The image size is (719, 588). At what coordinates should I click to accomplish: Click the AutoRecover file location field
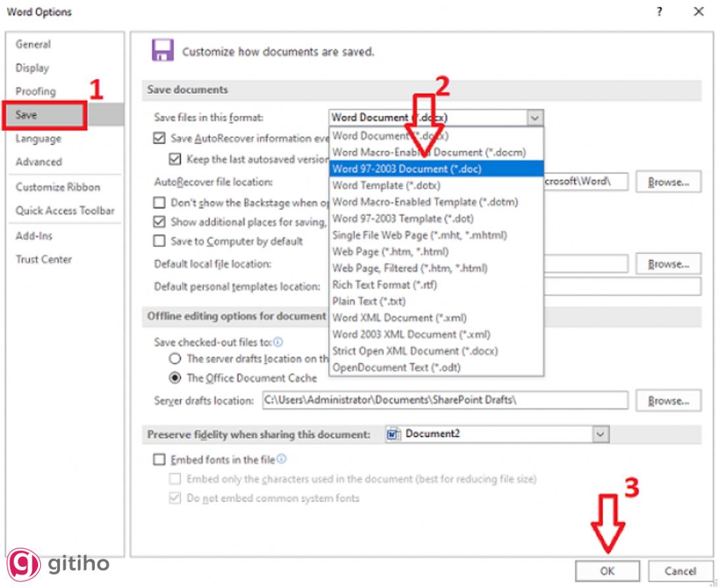[585, 182]
